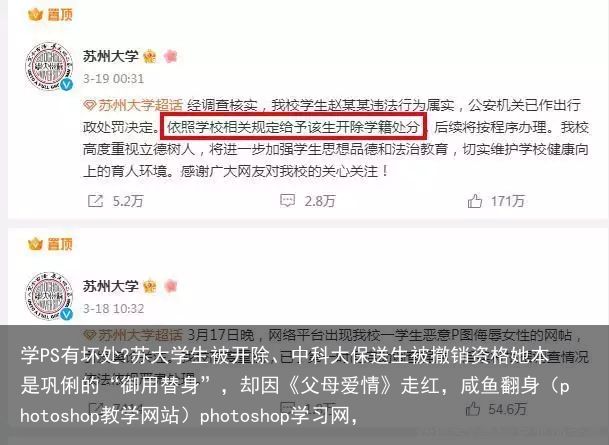
Task: Open the 苏州大学超话 link in first post
Action: click(x=133, y=105)
